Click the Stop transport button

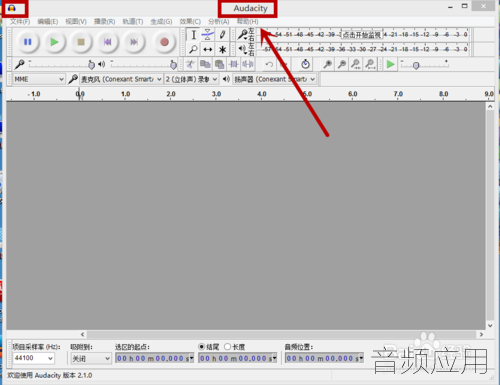(81, 42)
